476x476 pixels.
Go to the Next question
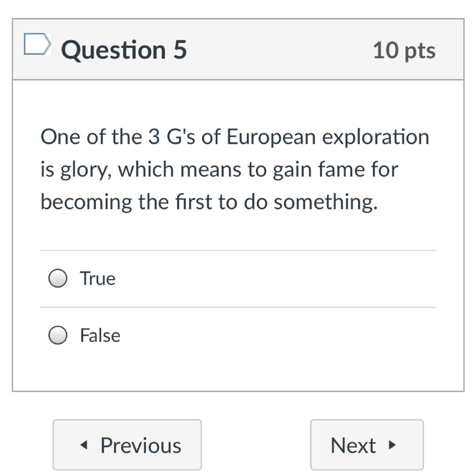click(367, 445)
